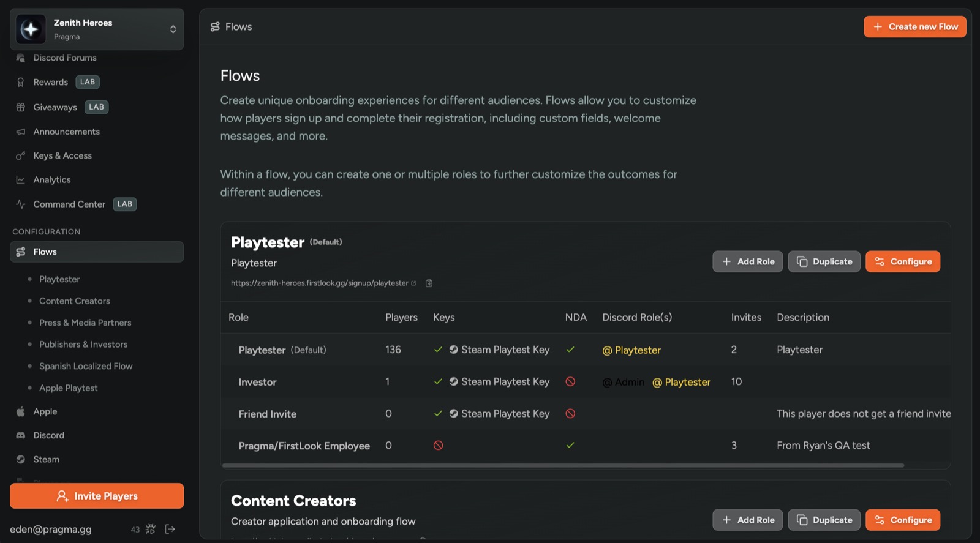Viewport: 980px width, 543px height.
Task: Click the Zenith Heroes star logo
Action: point(31,29)
